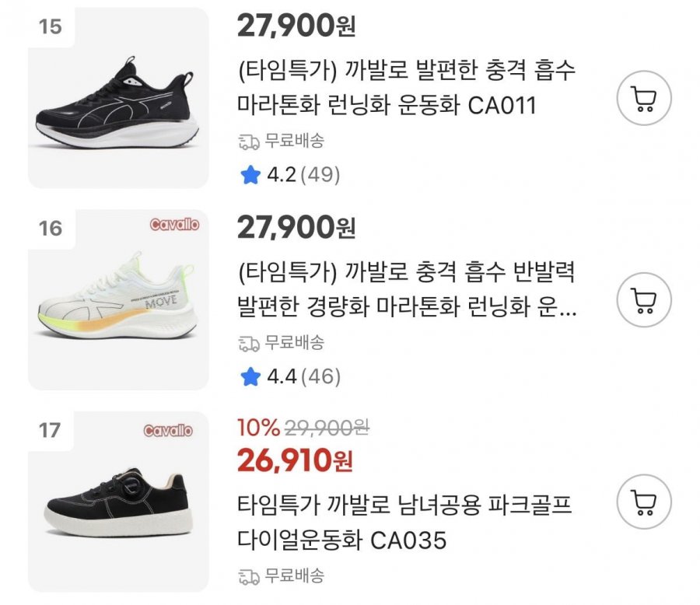The width and height of the screenshot is (700, 605).
Task: Click the red 26,910원 discounted price
Action: click(296, 460)
